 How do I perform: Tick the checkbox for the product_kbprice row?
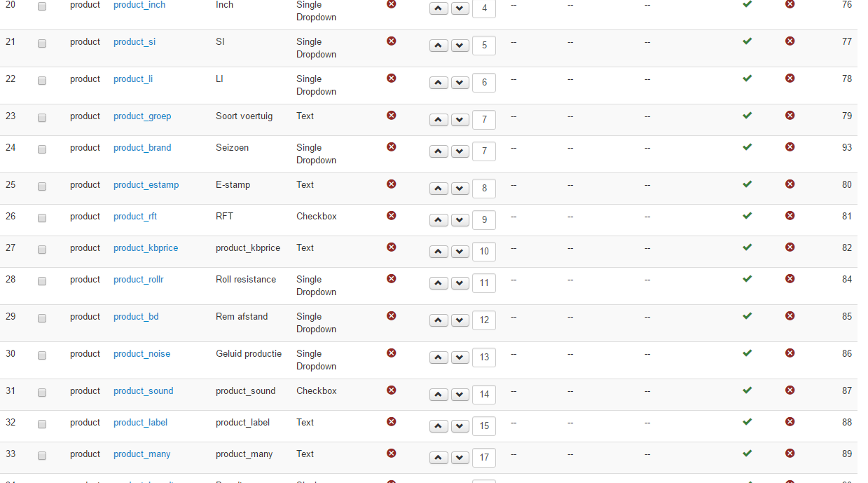(x=42, y=250)
